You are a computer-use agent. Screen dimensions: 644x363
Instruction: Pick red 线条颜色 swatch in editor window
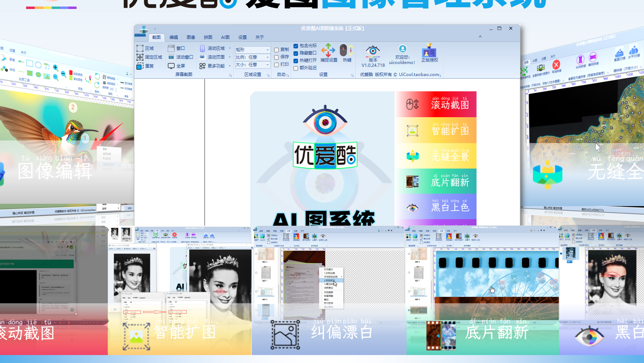[71, 73]
